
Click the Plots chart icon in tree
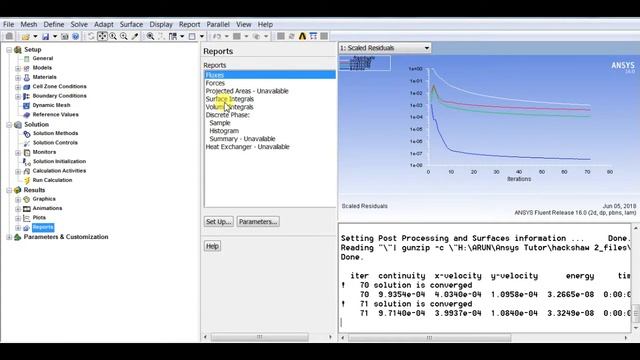[x=27, y=218]
